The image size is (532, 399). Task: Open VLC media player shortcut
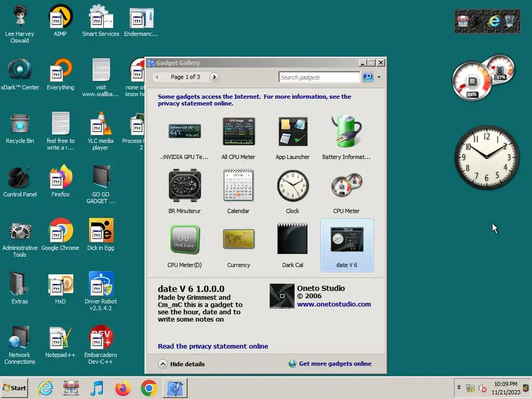point(101,131)
